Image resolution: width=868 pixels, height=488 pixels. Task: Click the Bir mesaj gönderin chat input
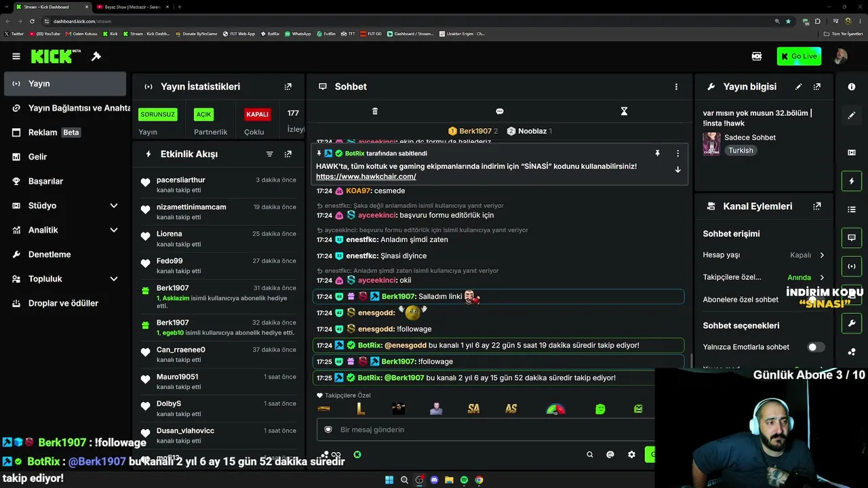click(x=486, y=430)
